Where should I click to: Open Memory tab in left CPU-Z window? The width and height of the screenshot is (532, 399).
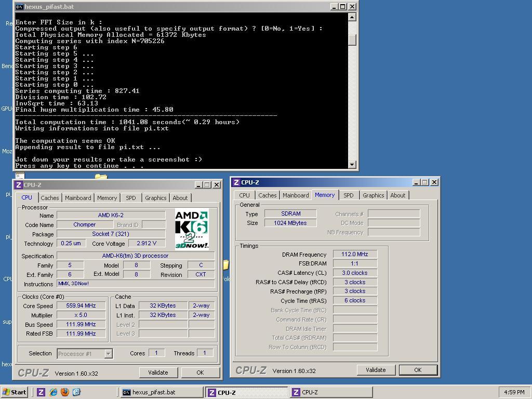pos(107,198)
